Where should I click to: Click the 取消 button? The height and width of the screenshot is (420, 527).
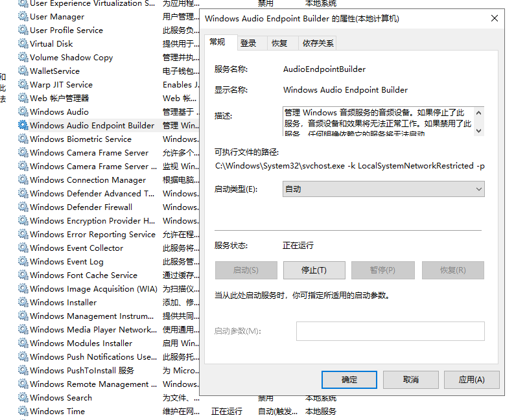410,379
